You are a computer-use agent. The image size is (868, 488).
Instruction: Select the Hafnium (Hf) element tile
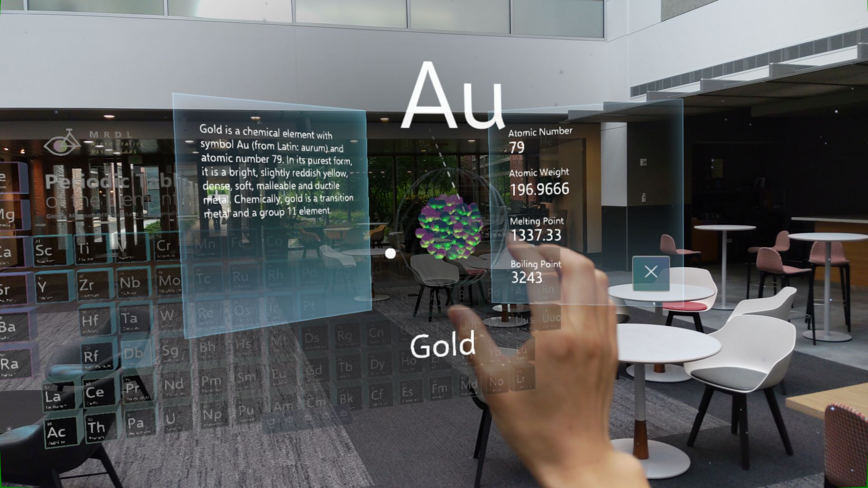90,320
